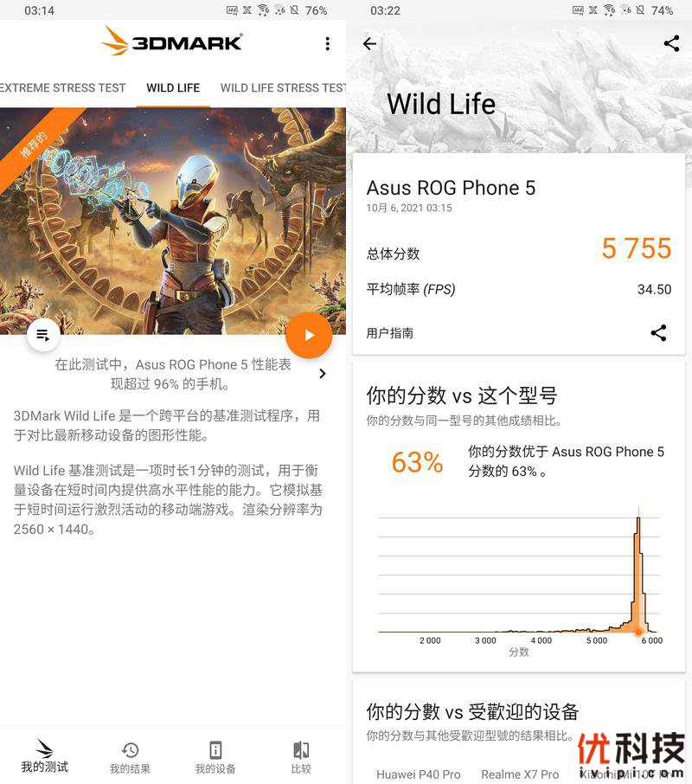
Task: Switch to EXTREME STRESS TEST tab
Action: pyautogui.click(x=63, y=87)
